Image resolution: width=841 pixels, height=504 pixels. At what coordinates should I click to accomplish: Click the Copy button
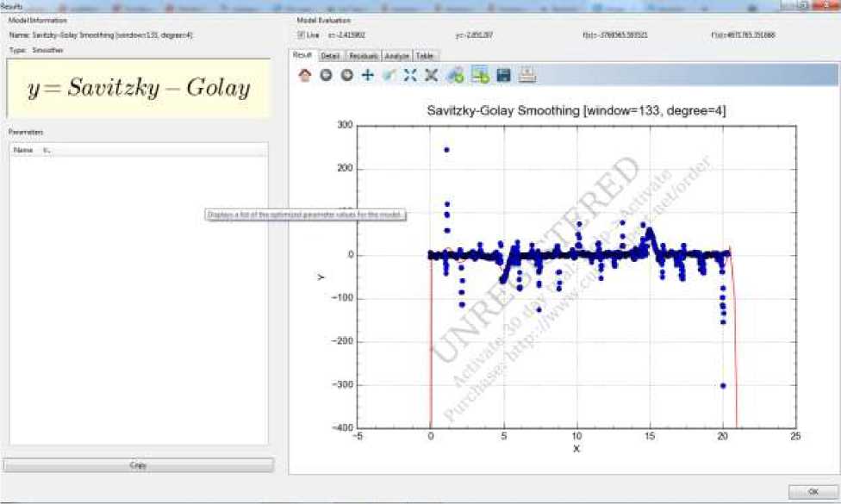[x=138, y=465]
